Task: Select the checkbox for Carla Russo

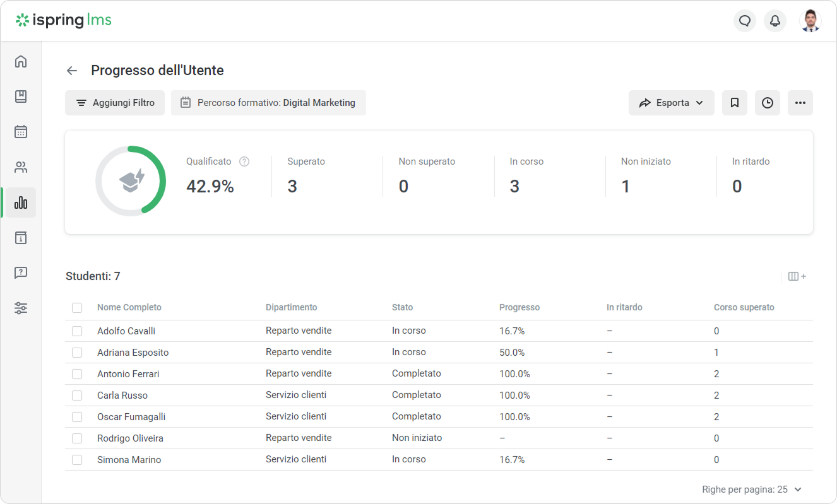Action: (77, 396)
